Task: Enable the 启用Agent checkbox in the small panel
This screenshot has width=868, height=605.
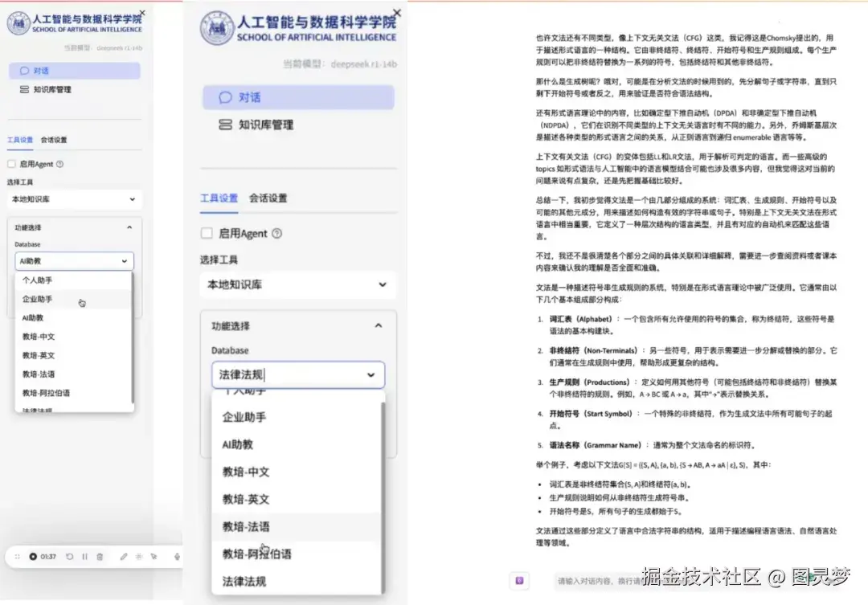Action: click(11, 164)
